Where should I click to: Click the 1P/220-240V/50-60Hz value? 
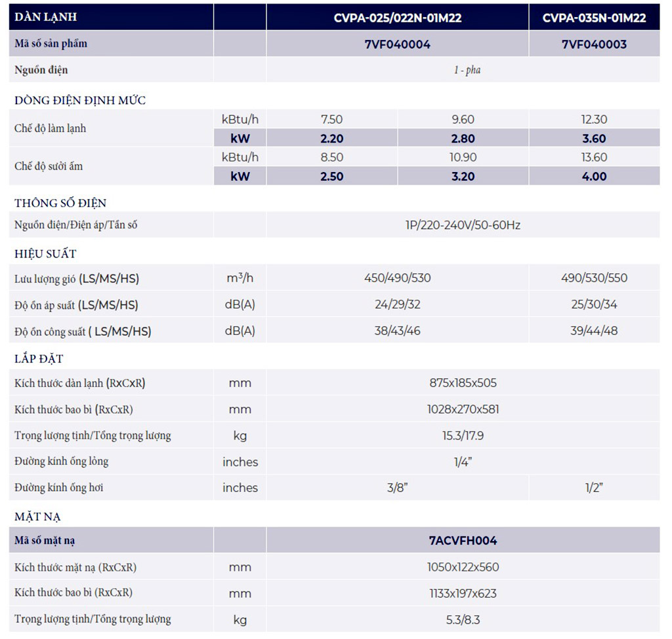(463, 225)
